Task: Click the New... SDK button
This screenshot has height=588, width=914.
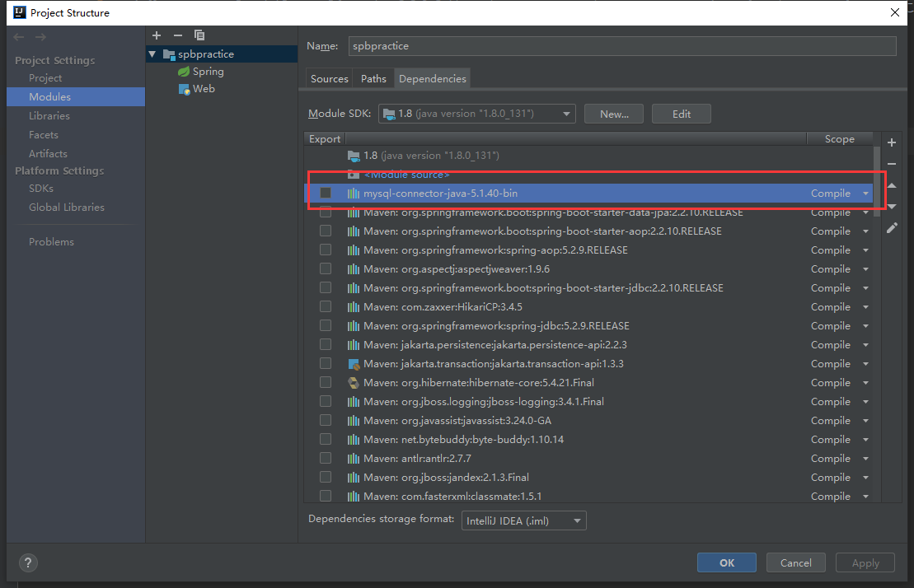Action: 614,114
